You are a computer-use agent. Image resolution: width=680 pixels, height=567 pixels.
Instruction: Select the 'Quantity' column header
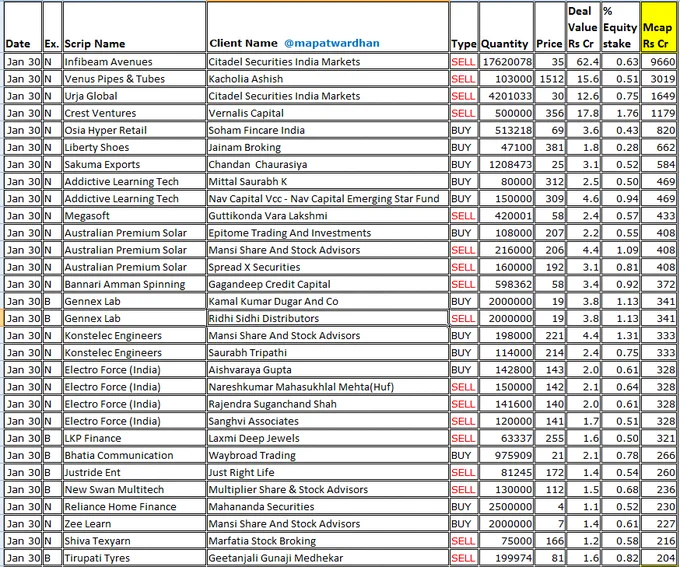pos(506,27)
